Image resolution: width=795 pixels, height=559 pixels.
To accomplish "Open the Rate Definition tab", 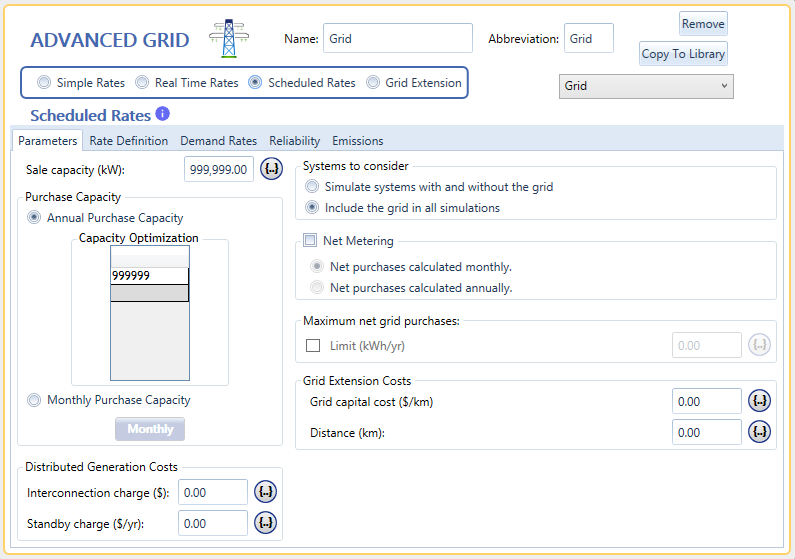I will (x=129, y=140).
